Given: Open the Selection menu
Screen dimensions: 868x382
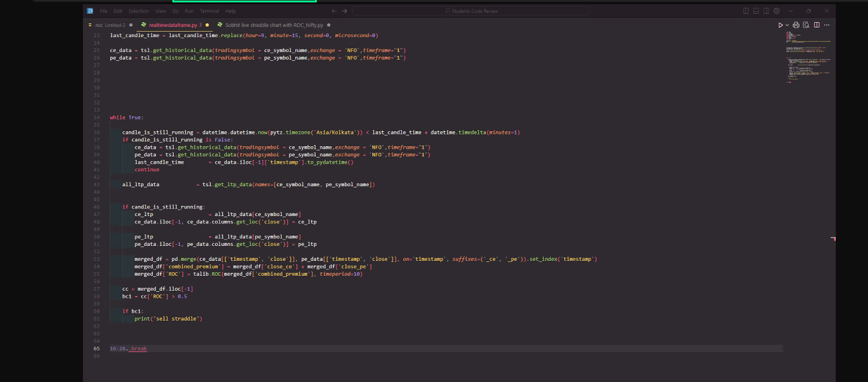Looking at the screenshot, I should [138, 11].
